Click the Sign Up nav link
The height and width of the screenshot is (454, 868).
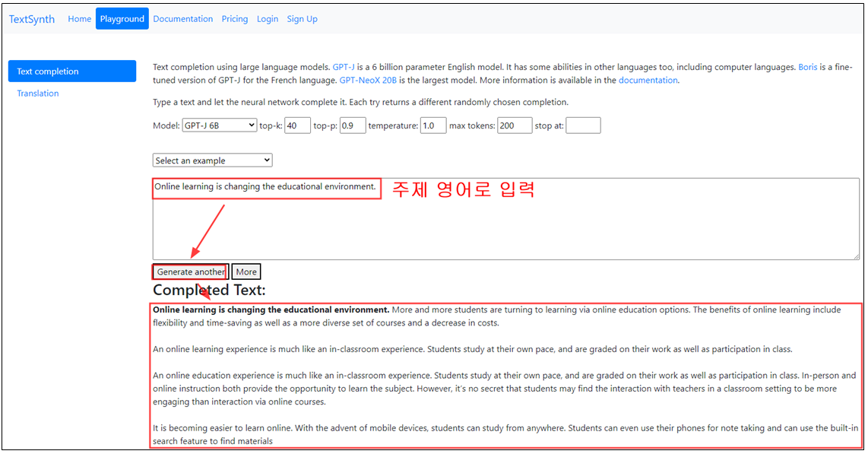point(303,19)
